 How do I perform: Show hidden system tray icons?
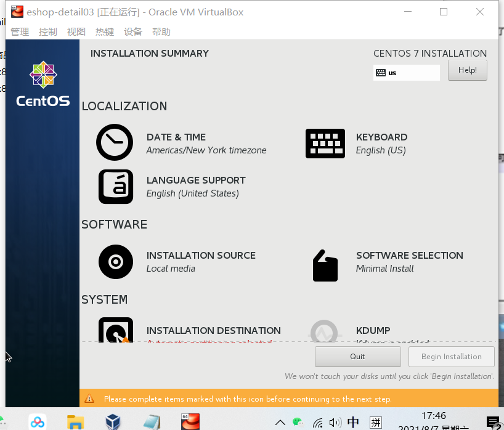(280, 422)
